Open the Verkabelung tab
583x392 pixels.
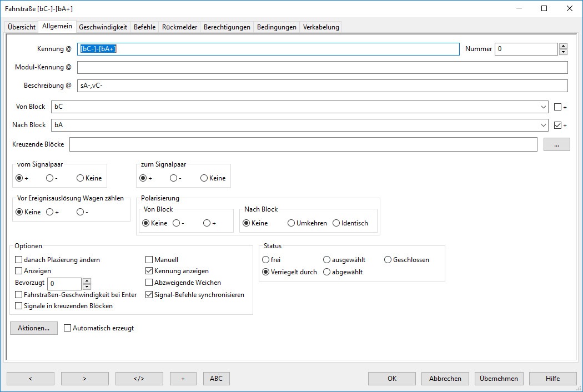click(x=320, y=27)
